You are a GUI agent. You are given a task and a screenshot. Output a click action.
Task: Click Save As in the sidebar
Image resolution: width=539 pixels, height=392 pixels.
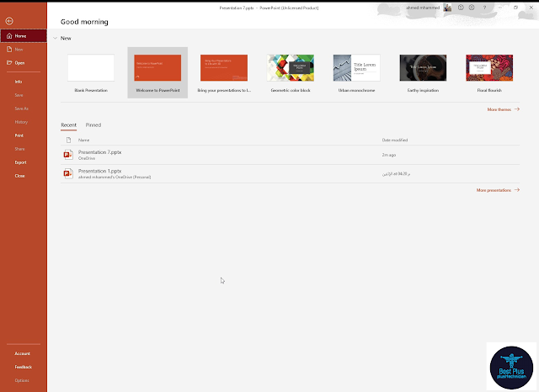pos(21,109)
